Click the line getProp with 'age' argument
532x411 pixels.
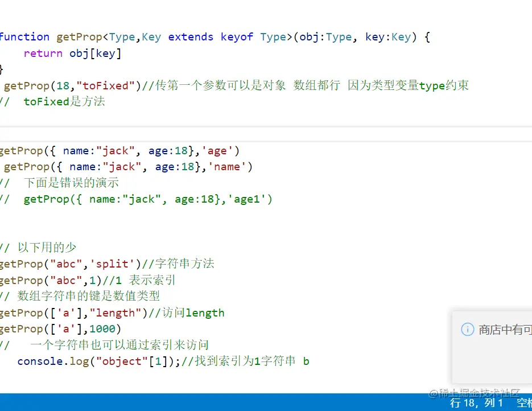tap(119, 150)
